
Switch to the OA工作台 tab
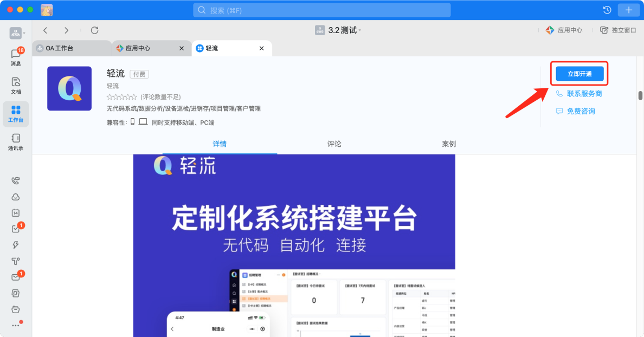coord(72,48)
